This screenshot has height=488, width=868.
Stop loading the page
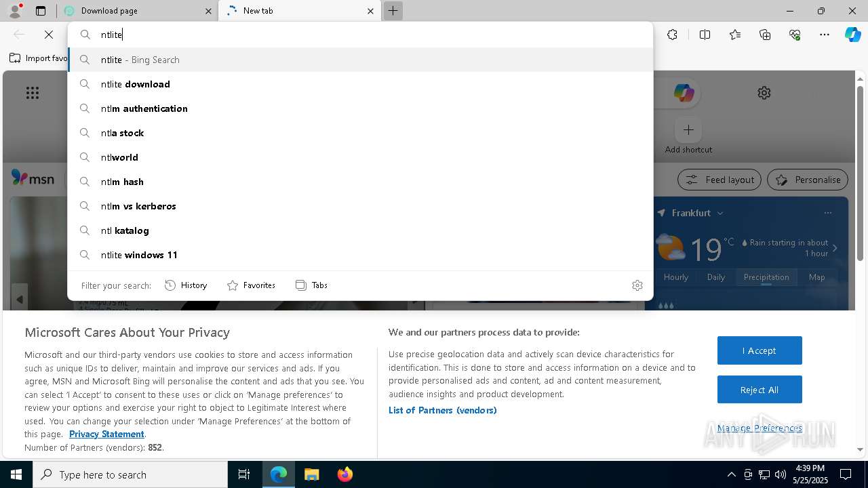(x=49, y=35)
